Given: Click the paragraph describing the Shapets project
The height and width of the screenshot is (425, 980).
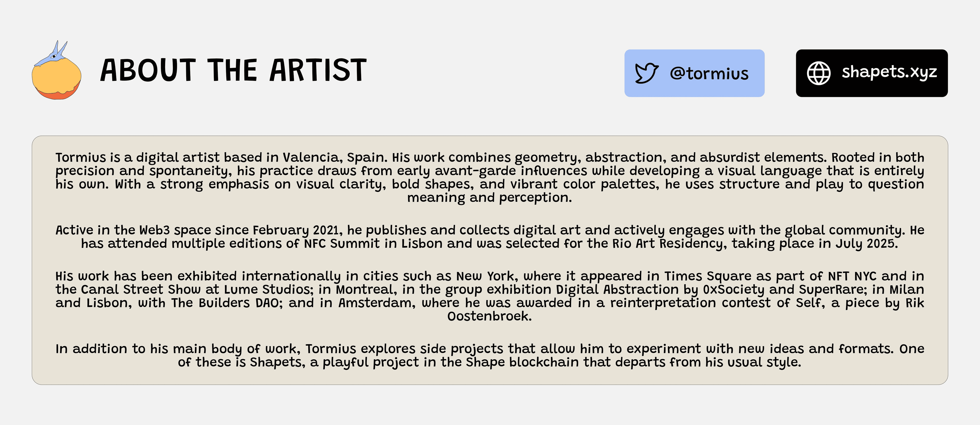Looking at the screenshot, I should [x=490, y=355].
